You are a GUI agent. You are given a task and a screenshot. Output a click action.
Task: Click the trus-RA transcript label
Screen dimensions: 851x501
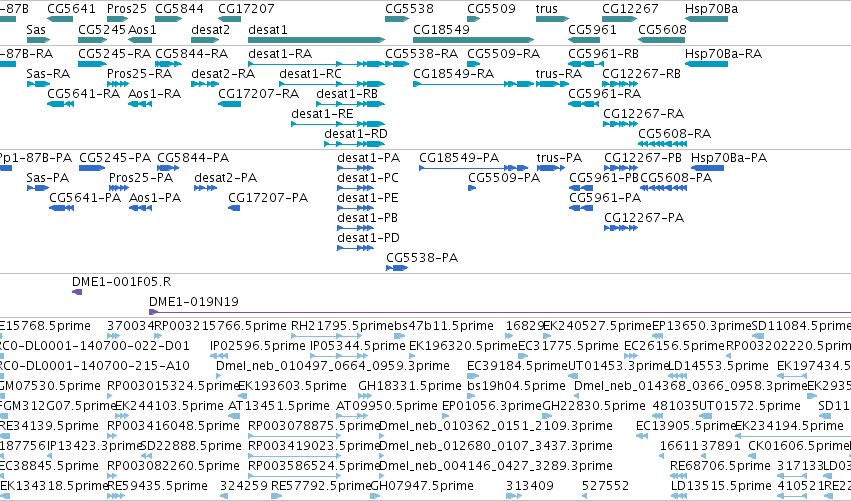(559, 74)
